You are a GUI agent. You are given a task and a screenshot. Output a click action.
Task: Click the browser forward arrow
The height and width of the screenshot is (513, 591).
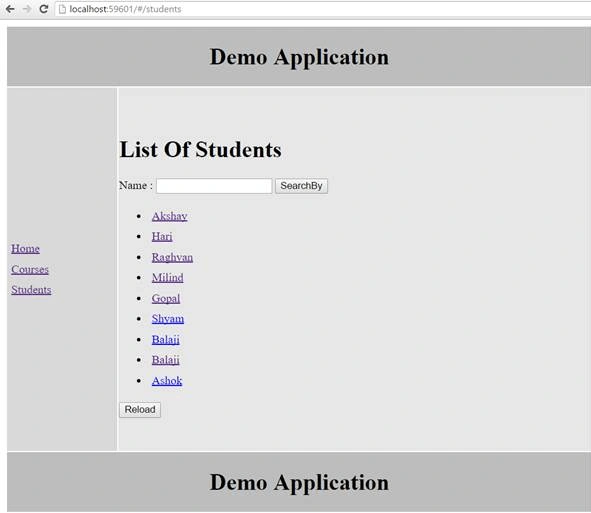tap(27, 9)
